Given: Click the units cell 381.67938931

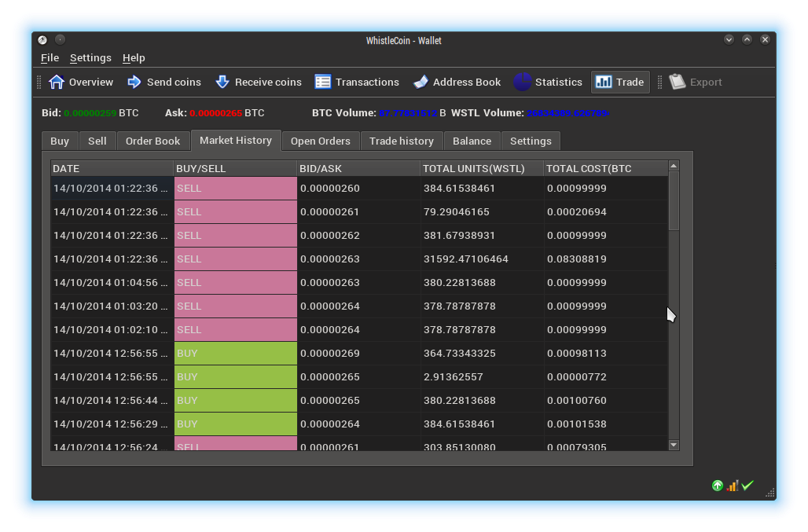Looking at the screenshot, I should 482,236.
